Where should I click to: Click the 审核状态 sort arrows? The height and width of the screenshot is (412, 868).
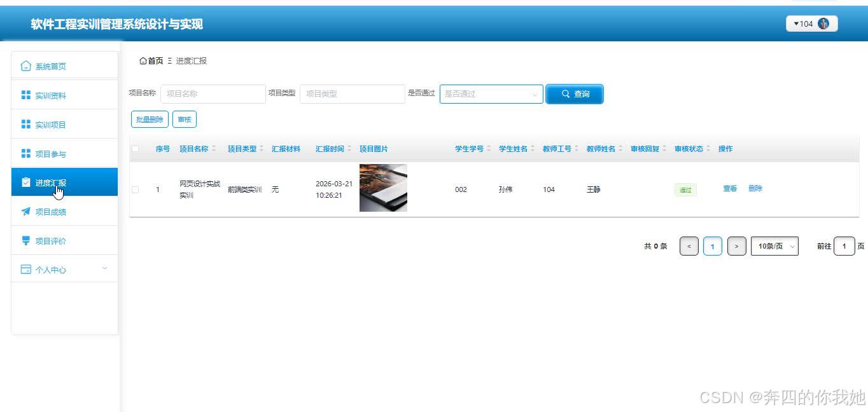[708, 149]
